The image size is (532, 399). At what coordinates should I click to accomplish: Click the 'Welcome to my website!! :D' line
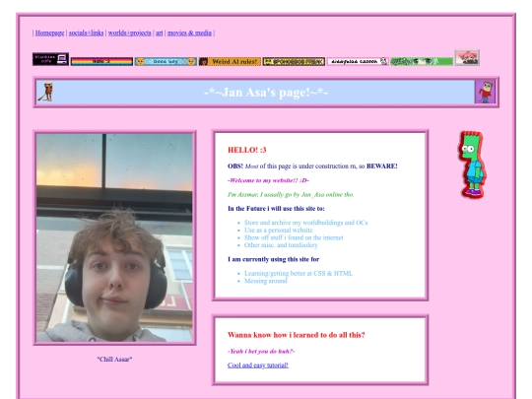click(x=268, y=180)
